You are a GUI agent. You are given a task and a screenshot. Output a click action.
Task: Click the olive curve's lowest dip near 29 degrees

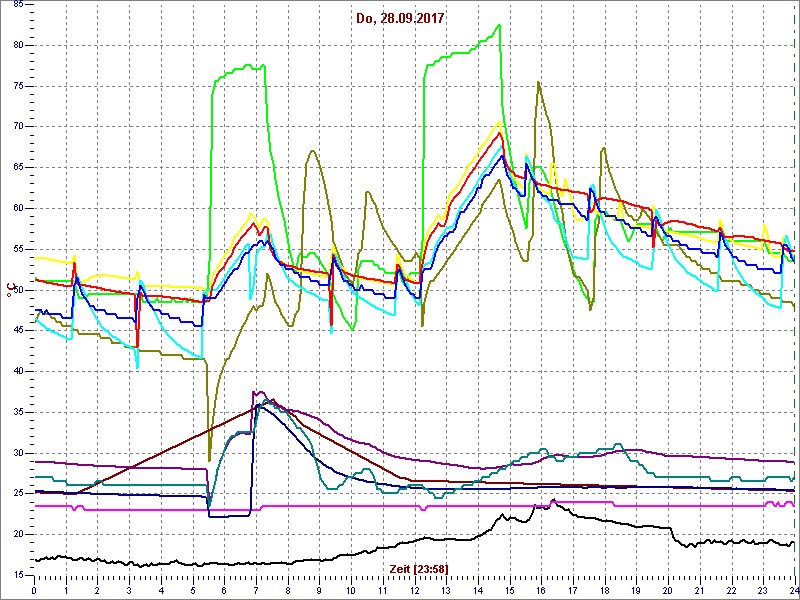click(209, 461)
